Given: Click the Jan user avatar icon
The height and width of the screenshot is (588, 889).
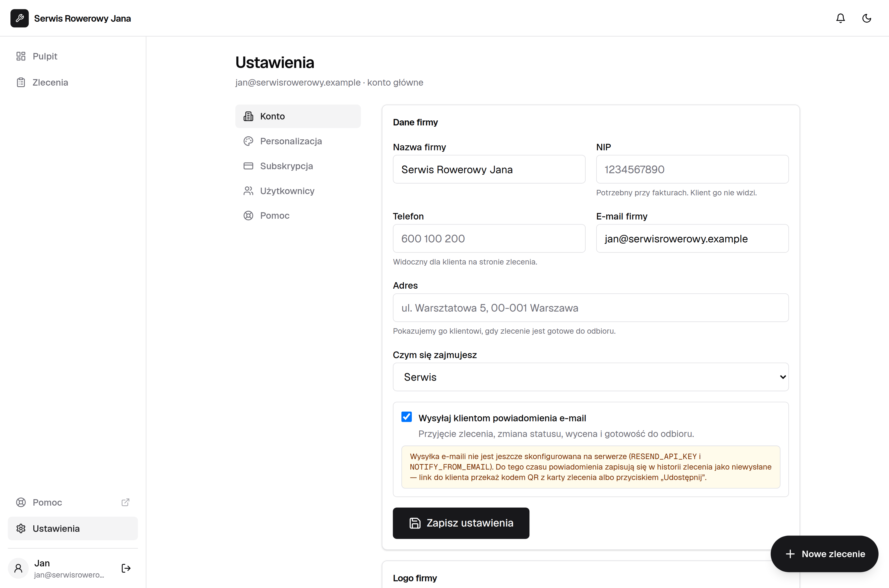Looking at the screenshot, I should (18, 568).
